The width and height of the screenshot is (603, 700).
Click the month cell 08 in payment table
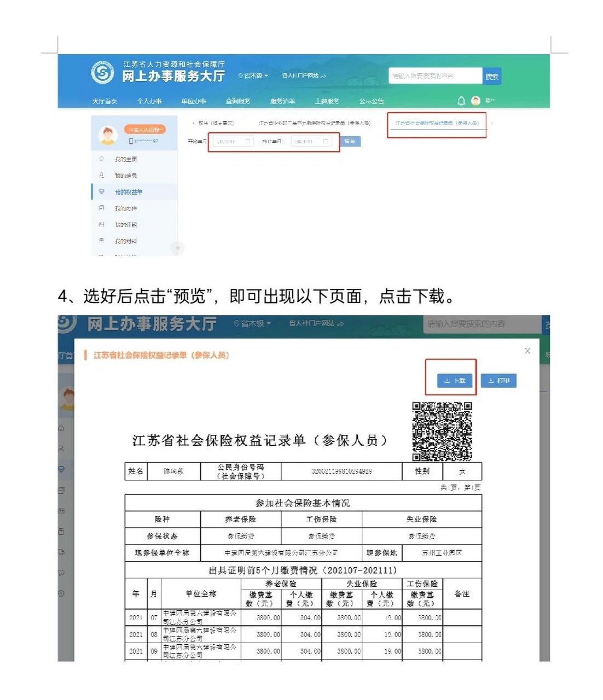click(154, 634)
